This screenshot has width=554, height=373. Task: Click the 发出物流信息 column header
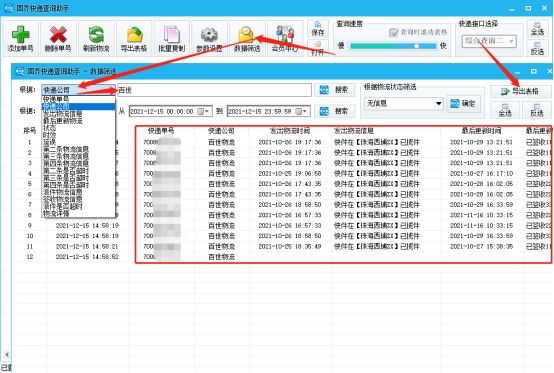pyautogui.click(x=354, y=131)
